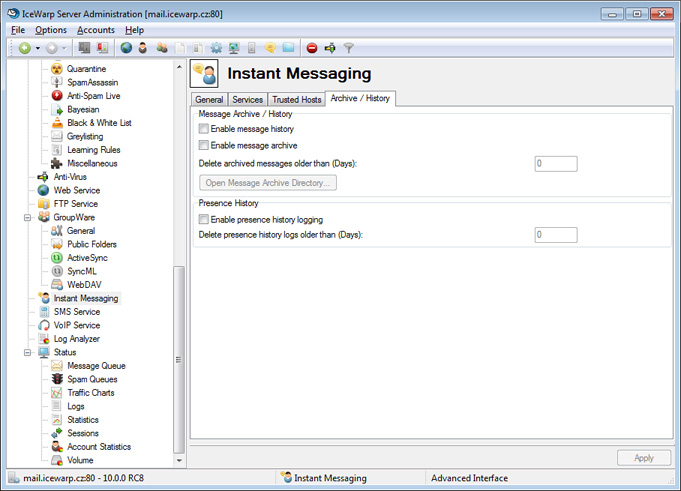Screen dimensions: 681x491
Task: Click Open Message Archive Directory button
Action: [268, 182]
